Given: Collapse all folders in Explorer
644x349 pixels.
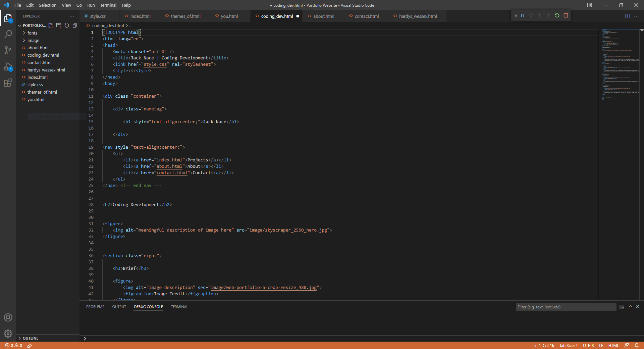Looking at the screenshot, I should click(75, 26).
